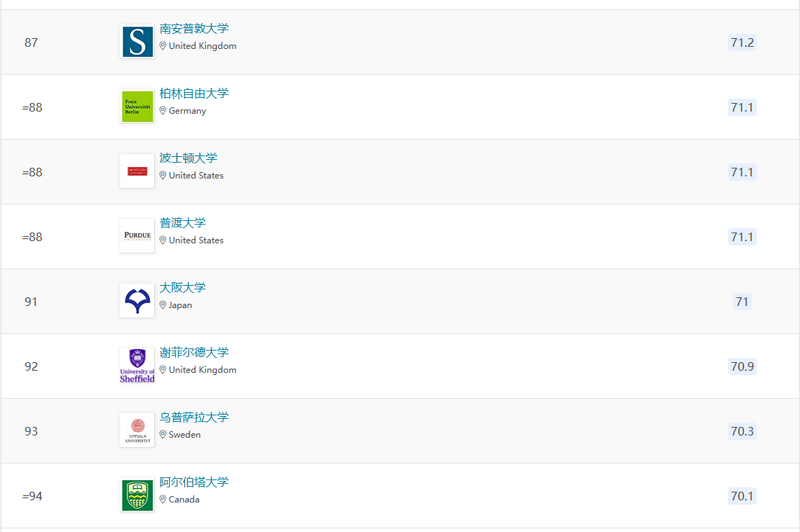Click rank =88 in 柏林自由大学 row
The image size is (800, 532).
click(32, 107)
